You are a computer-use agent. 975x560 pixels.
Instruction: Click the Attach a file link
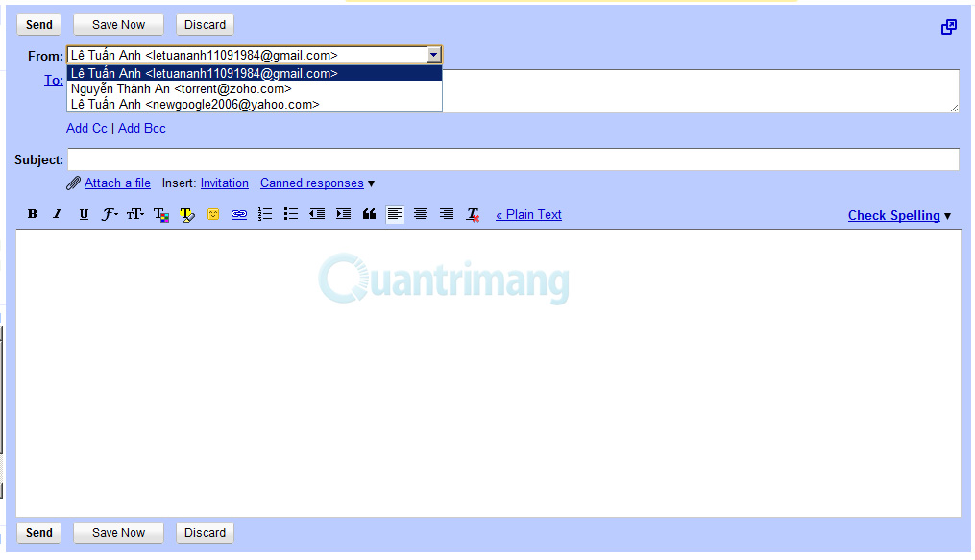click(117, 183)
